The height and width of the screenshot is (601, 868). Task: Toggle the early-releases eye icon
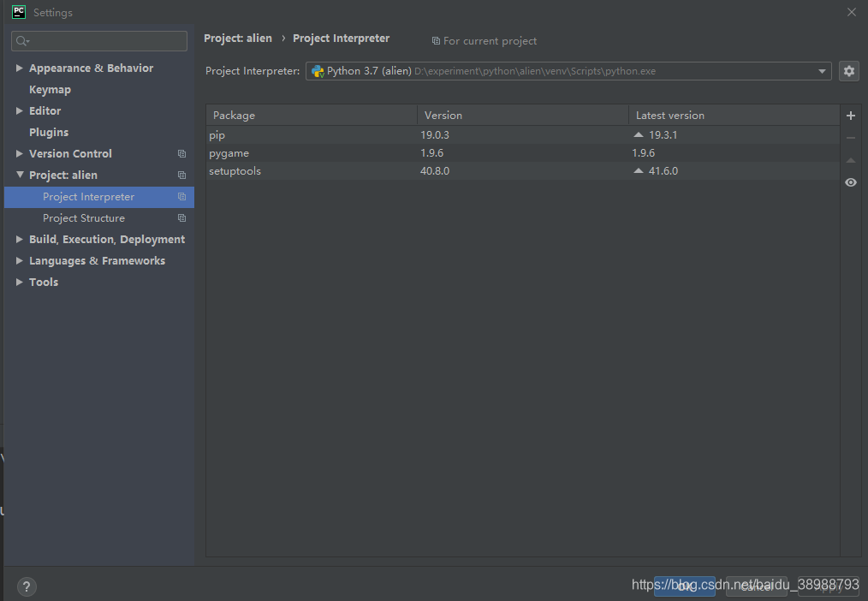click(x=850, y=181)
